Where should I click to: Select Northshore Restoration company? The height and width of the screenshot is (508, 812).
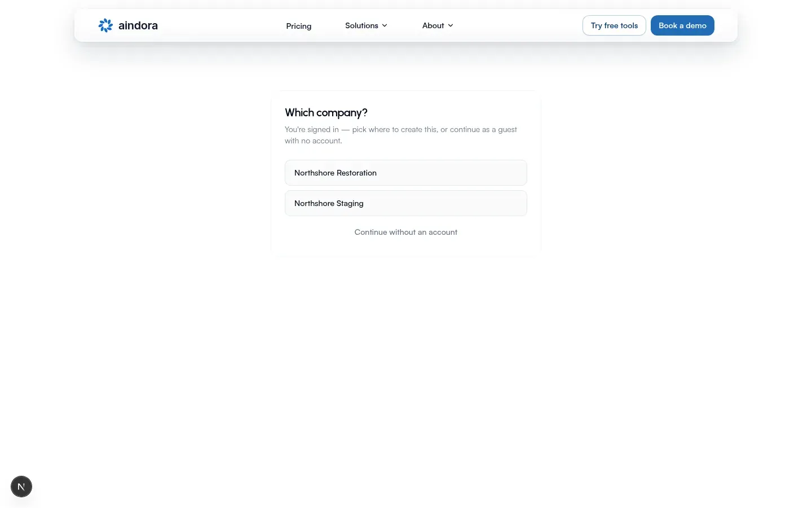tap(406, 173)
